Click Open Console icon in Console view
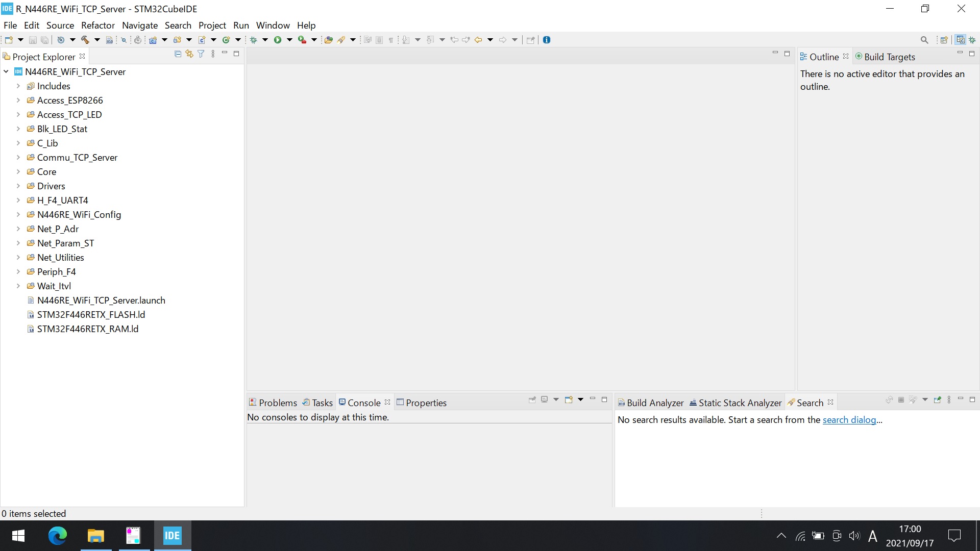 click(x=569, y=399)
